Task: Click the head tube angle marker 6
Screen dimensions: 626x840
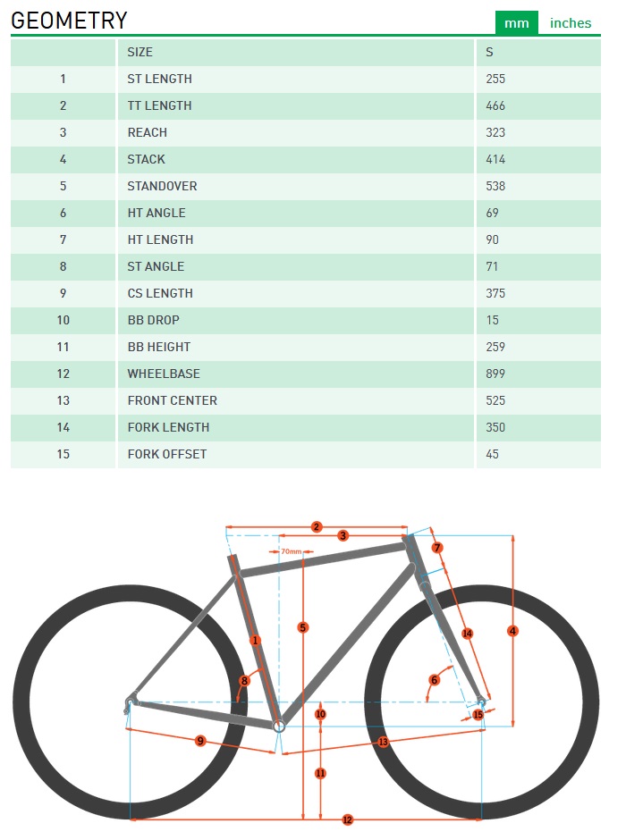Action: click(x=435, y=680)
